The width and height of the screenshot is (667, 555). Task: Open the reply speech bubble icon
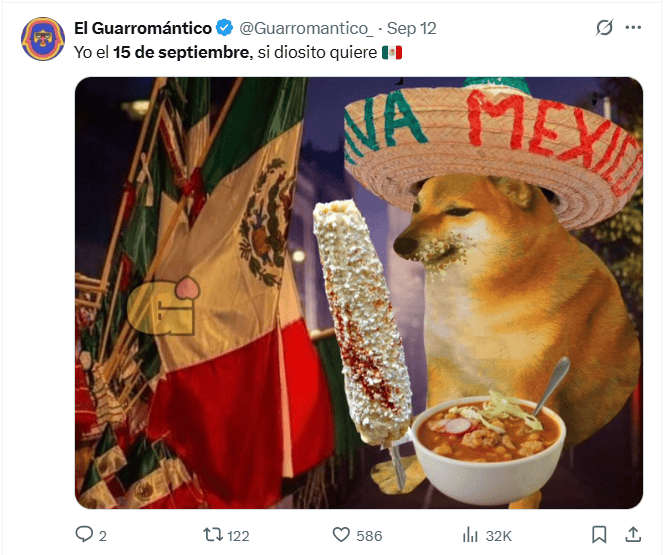[84, 534]
